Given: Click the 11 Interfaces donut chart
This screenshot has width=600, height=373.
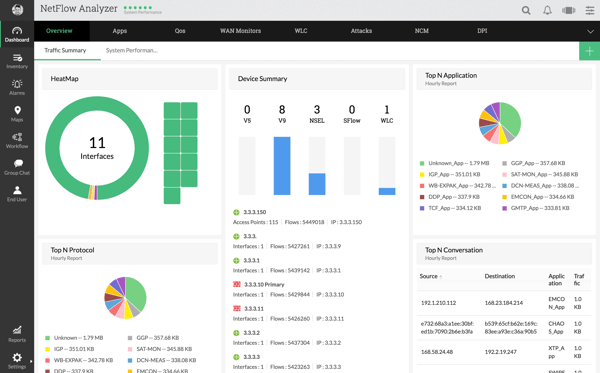Looking at the screenshot, I should point(97,148).
